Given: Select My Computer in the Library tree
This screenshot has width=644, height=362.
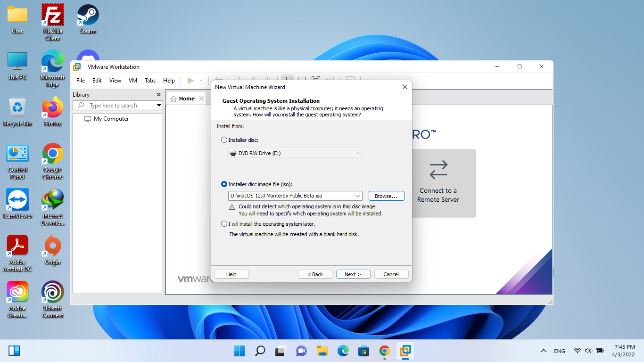Looking at the screenshot, I should [x=107, y=119].
